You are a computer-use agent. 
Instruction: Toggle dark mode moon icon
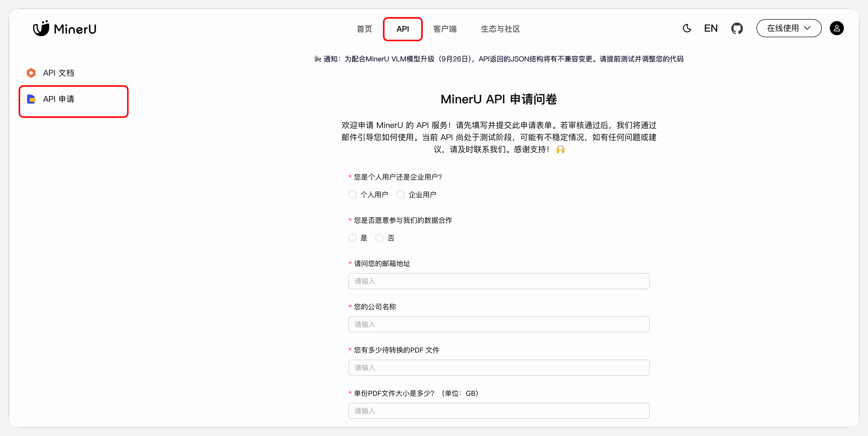click(687, 28)
